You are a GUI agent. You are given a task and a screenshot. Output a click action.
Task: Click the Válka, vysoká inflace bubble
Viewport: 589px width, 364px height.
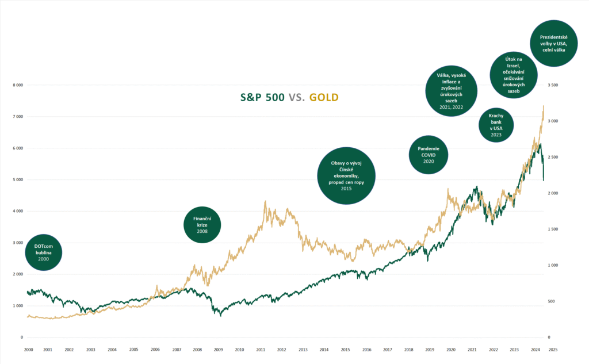click(452, 91)
